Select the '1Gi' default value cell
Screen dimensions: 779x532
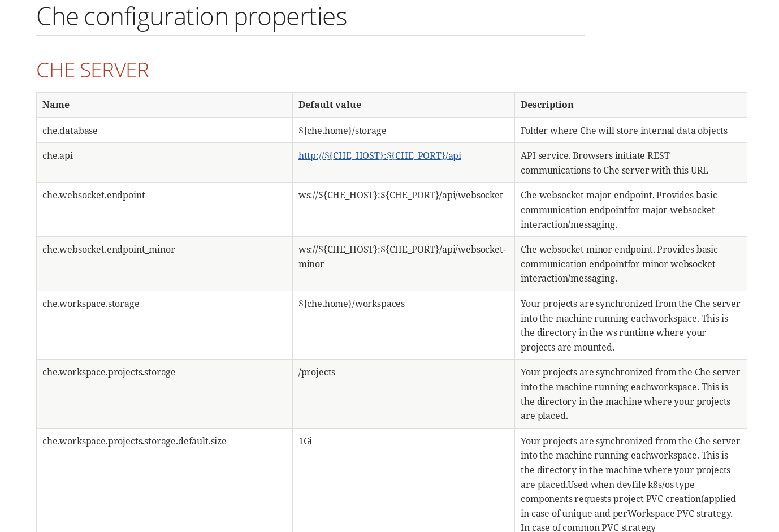pyautogui.click(x=404, y=481)
